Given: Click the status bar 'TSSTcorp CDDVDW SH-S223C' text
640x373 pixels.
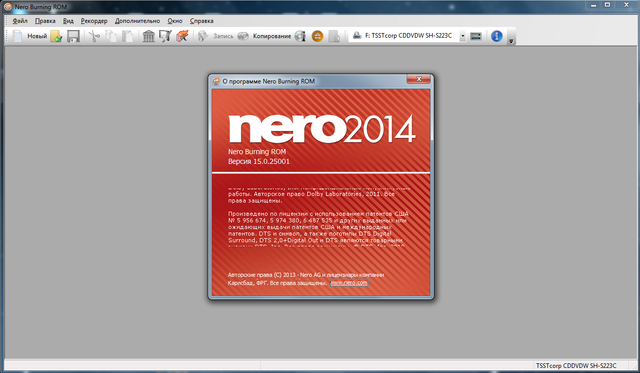Looking at the screenshot, I should (x=576, y=366).
